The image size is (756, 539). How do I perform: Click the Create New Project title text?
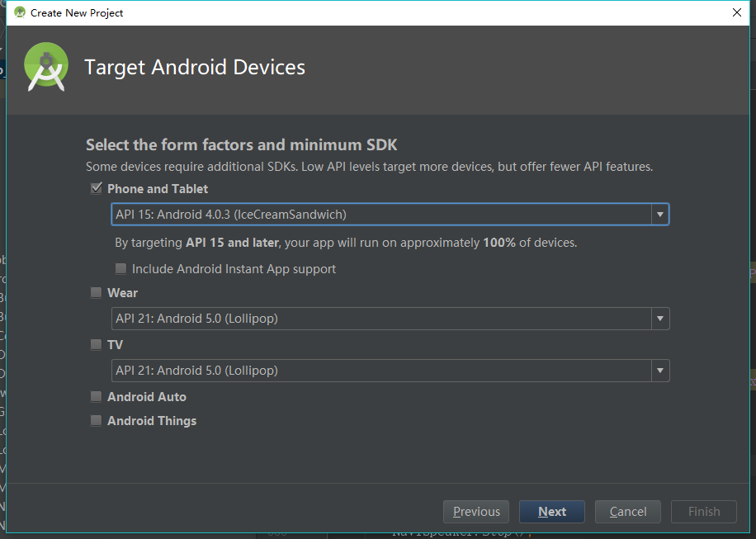[x=77, y=13]
